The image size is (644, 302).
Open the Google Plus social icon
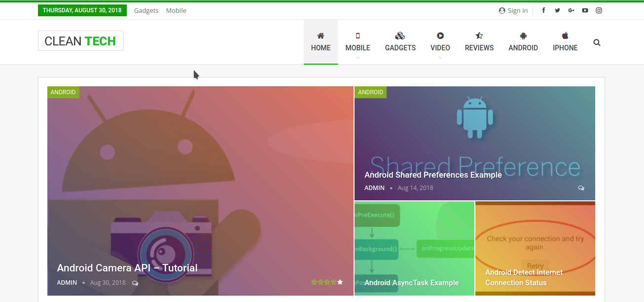click(x=571, y=10)
